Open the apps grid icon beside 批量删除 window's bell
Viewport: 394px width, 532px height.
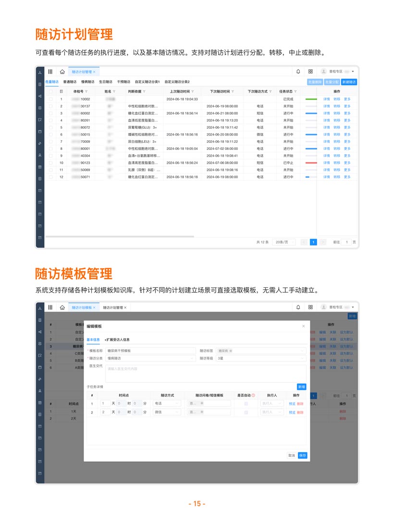pyautogui.click(x=310, y=72)
